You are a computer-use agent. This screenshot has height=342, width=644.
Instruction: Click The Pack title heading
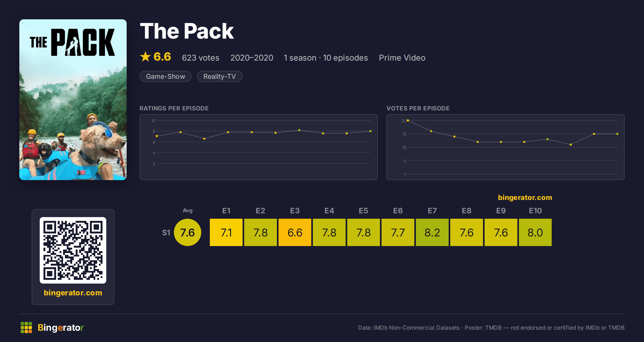[x=187, y=31]
